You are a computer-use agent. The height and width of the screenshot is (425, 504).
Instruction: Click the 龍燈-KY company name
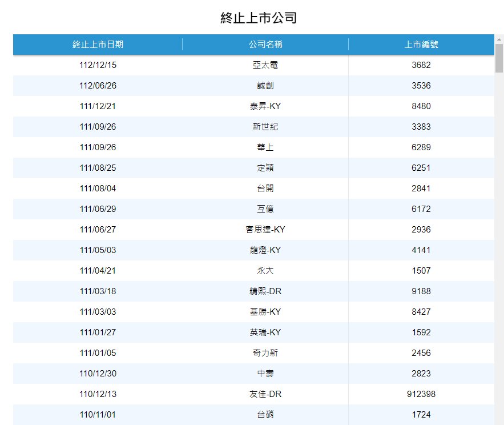[265, 250]
